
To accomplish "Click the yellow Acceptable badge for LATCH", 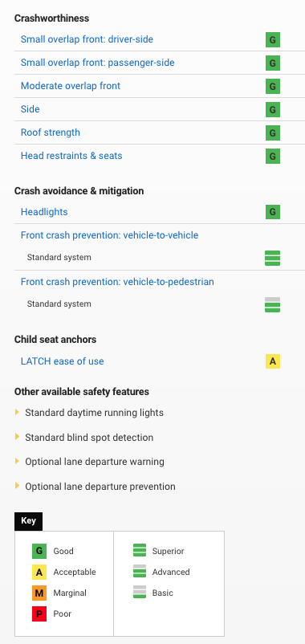I will [x=273, y=361].
